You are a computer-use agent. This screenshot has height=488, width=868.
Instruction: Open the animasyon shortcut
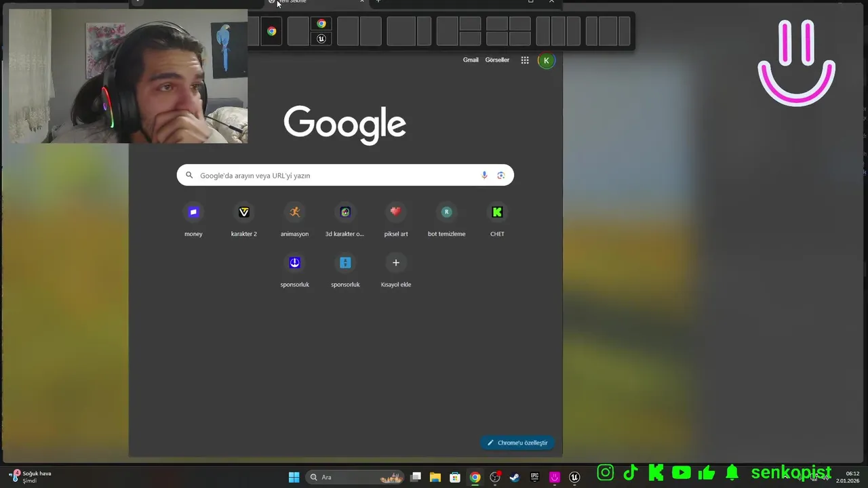[x=294, y=221]
